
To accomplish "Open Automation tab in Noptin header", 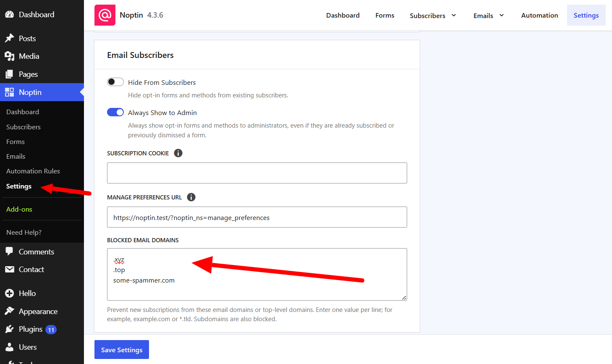I will pyautogui.click(x=540, y=15).
